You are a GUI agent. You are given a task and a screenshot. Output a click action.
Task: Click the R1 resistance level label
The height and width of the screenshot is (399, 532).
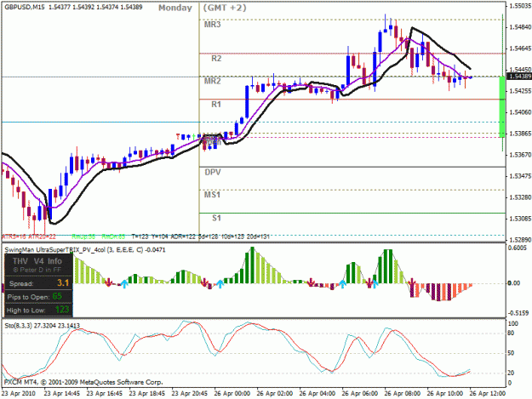(216, 105)
